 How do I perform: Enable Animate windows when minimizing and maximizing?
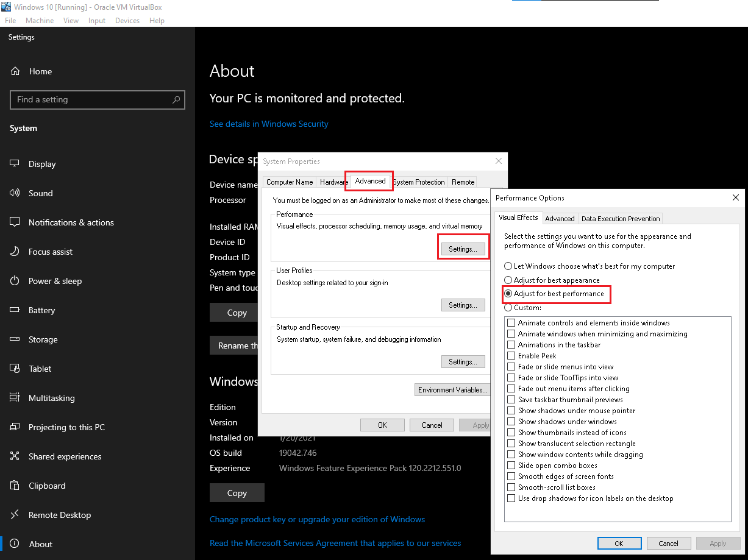(x=511, y=334)
